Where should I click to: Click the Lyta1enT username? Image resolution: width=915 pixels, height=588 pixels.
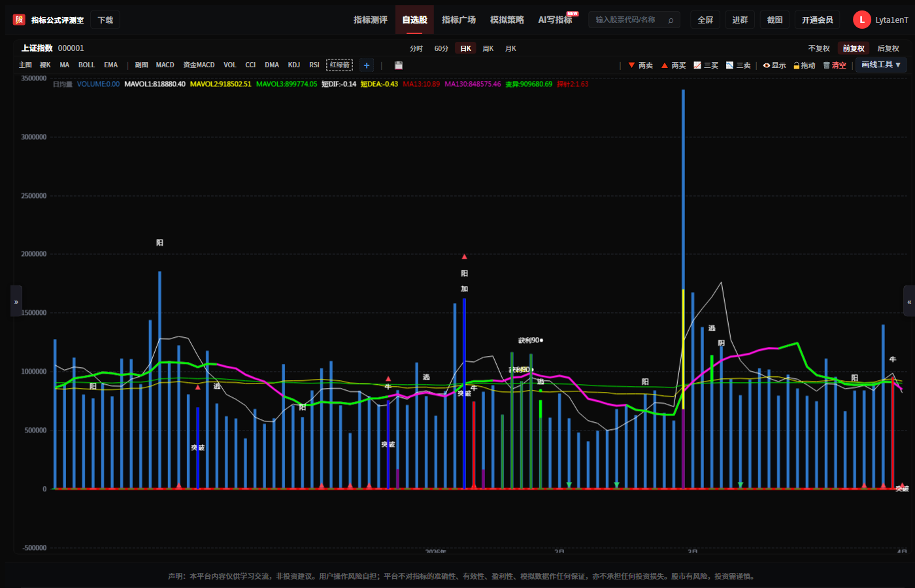coord(891,20)
